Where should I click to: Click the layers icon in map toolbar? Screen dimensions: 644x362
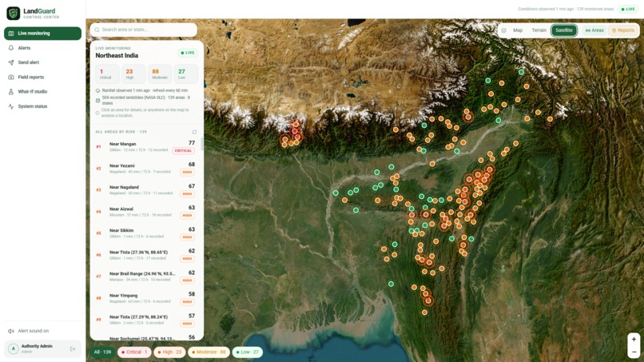pyautogui.click(x=504, y=30)
